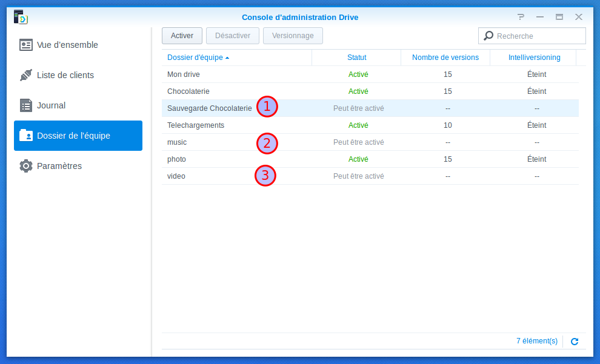Click the Journal list icon
600x364 pixels.
pyautogui.click(x=26, y=105)
